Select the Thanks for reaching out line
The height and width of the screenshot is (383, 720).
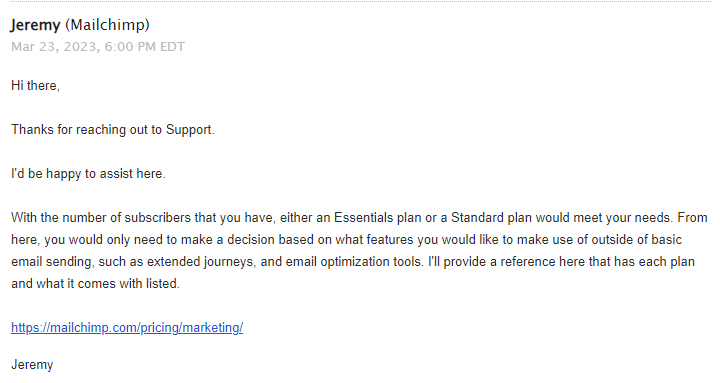112,130
